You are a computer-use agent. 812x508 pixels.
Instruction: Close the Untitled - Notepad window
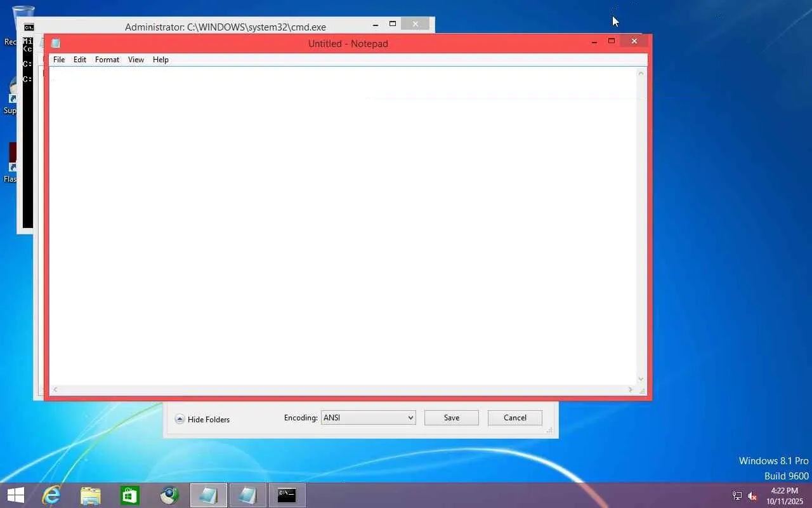tap(634, 42)
